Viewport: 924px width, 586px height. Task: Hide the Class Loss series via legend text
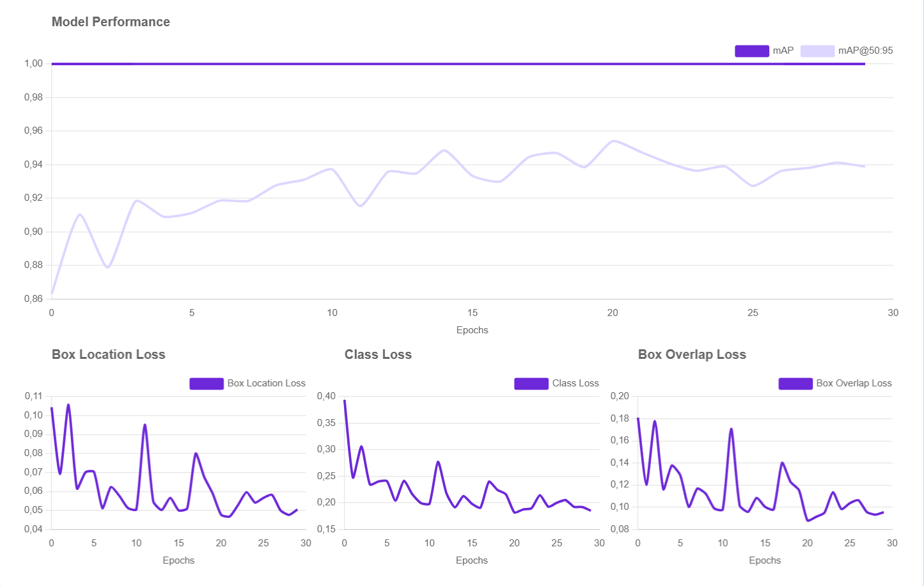576,383
